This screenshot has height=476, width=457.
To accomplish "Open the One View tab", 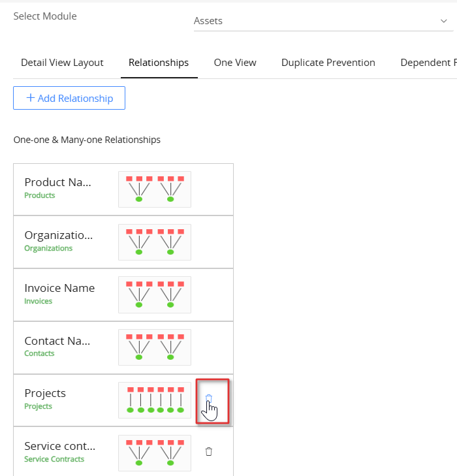I will pyautogui.click(x=235, y=63).
